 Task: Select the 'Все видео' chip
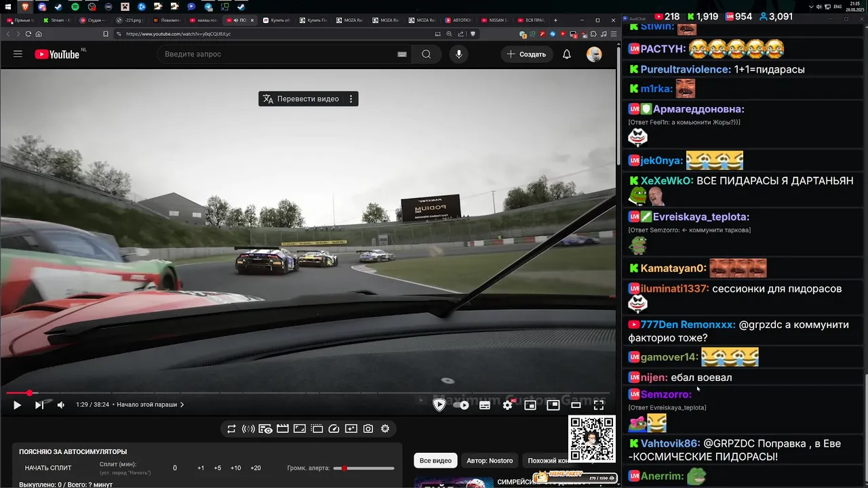coord(435,460)
